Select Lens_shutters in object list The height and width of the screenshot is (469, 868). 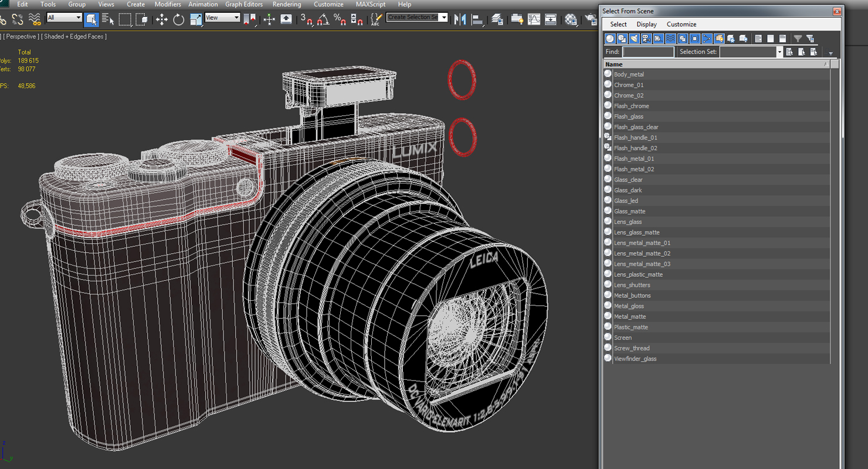(717, 285)
